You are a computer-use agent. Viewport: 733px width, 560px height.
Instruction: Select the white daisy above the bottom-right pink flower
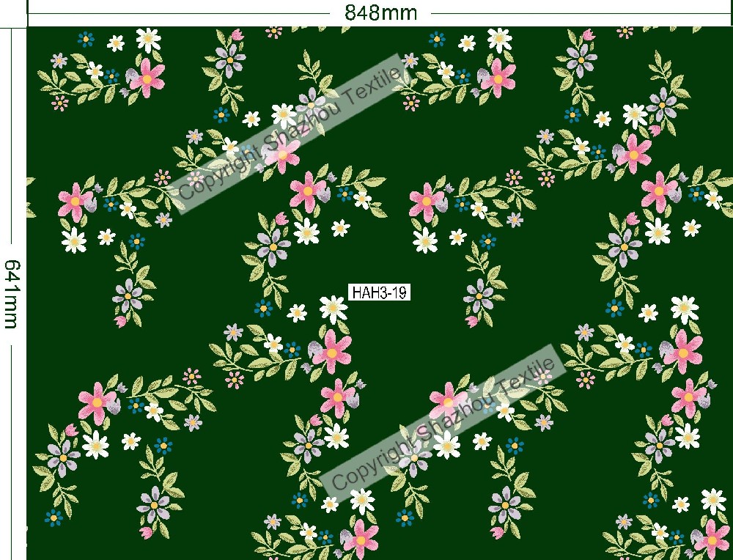tap(712, 501)
